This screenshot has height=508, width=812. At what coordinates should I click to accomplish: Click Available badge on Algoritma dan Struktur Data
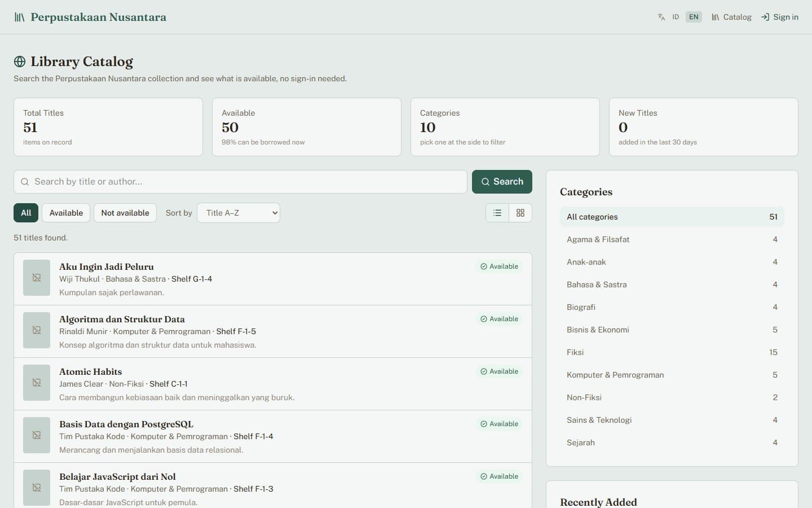tap(499, 319)
